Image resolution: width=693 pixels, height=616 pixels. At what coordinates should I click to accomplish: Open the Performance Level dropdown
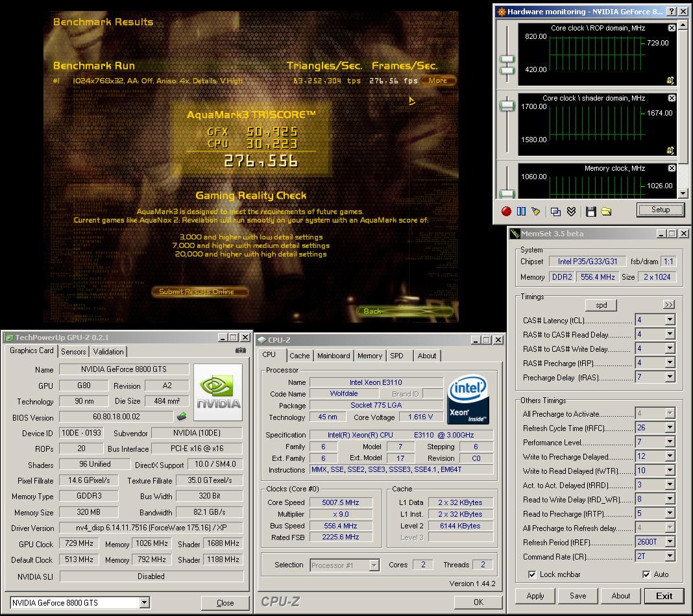670,441
